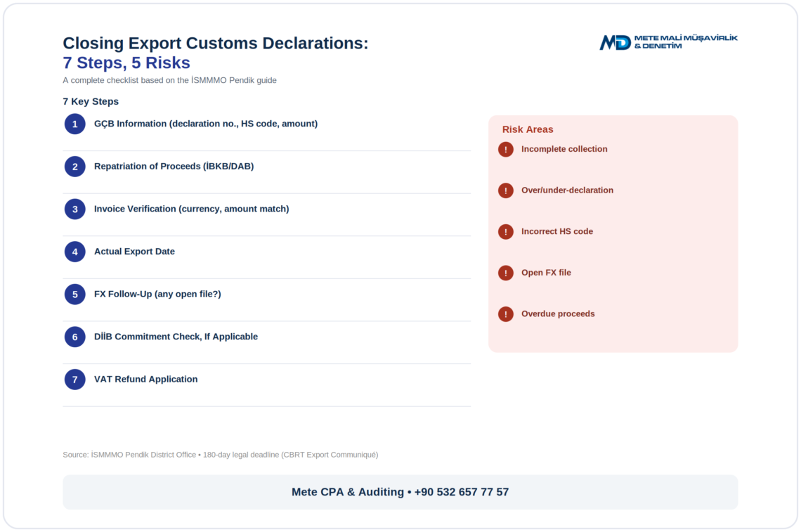Select warning icon beside Incorrect HS code

point(506,231)
